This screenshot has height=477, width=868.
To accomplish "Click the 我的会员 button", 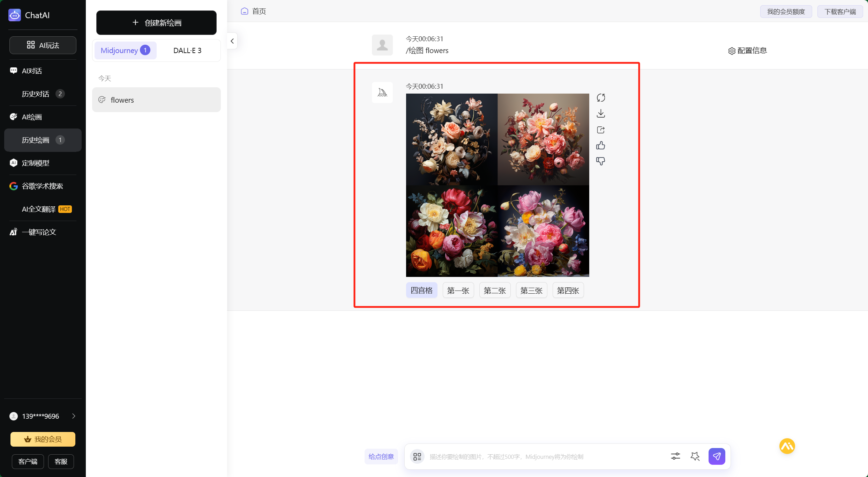I will tap(43, 439).
